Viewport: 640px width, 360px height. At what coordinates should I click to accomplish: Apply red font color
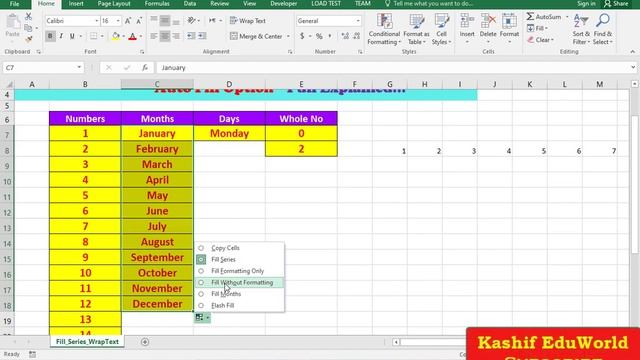132,36
